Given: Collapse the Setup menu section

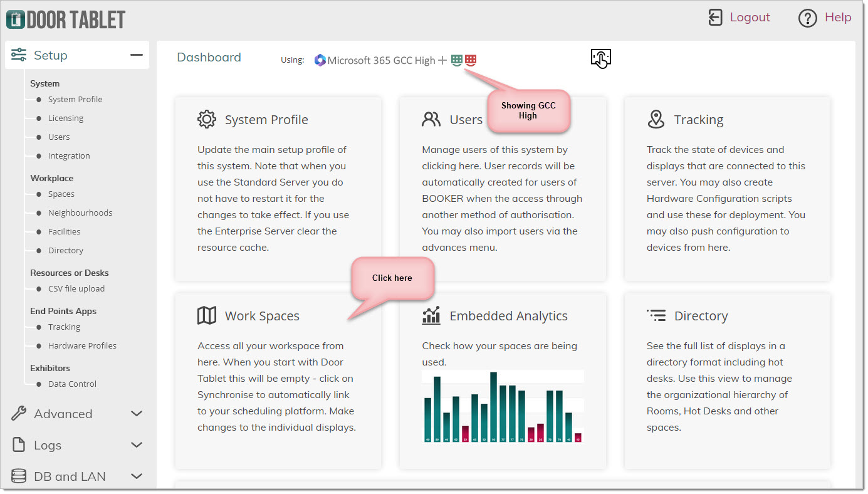Looking at the screenshot, I should pos(136,55).
